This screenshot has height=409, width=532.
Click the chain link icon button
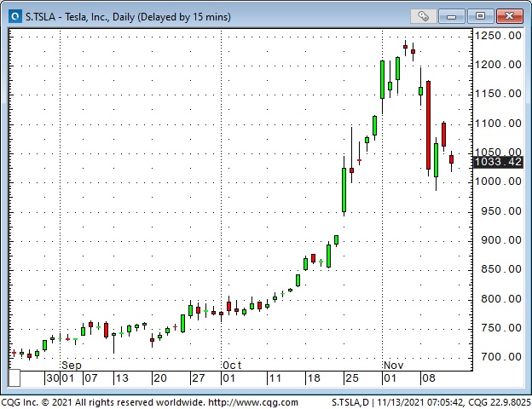[x=423, y=16]
